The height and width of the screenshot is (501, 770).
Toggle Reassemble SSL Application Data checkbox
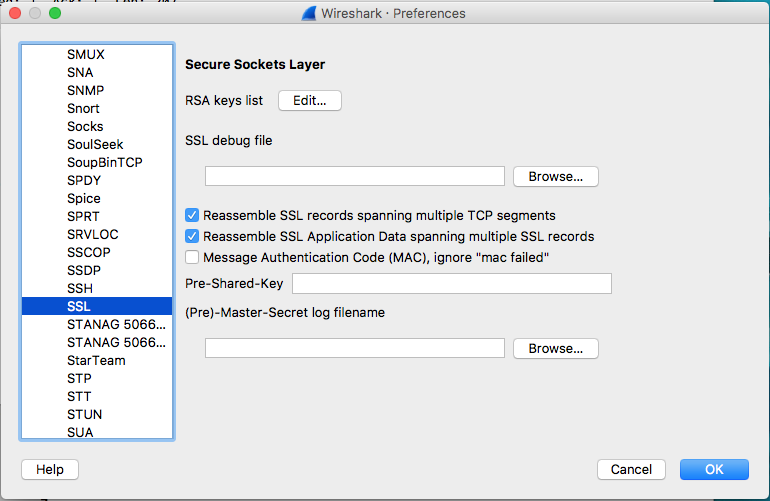click(193, 237)
